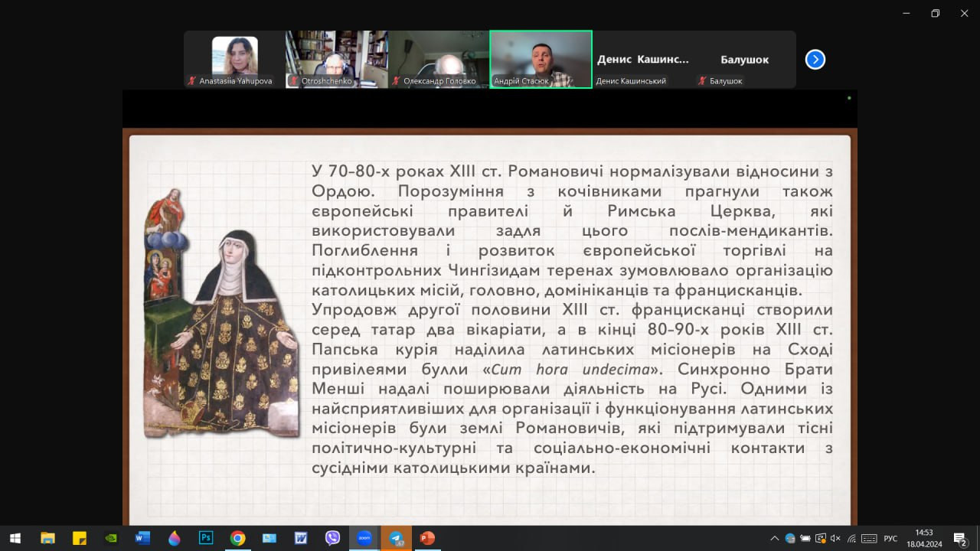Switch to PowerPoint taskbar app
This screenshot has width=980, height=551.
pyautogui.click(x=427, y=538)
